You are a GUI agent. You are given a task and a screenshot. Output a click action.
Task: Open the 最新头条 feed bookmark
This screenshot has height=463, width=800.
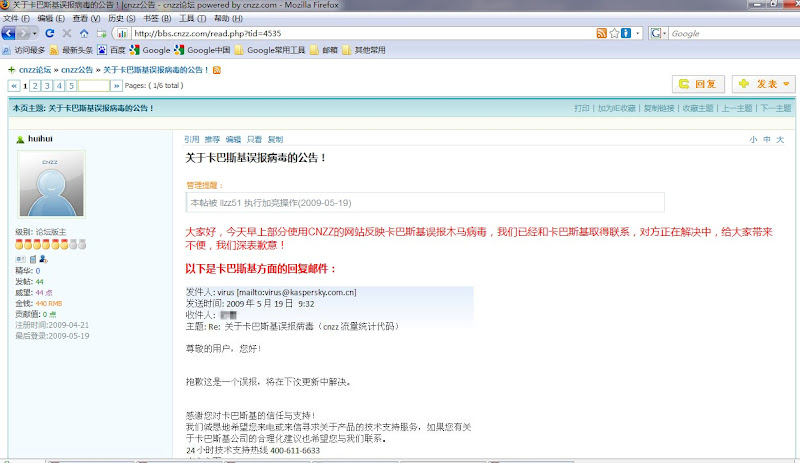[x=71, y=50]
